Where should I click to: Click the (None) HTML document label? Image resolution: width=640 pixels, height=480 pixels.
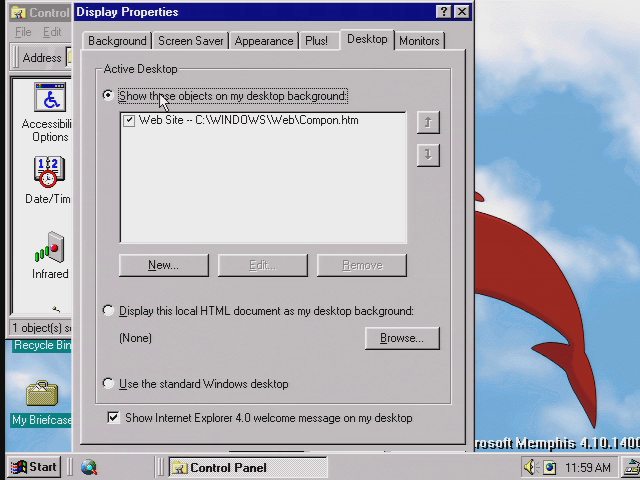tap(135, 338)
